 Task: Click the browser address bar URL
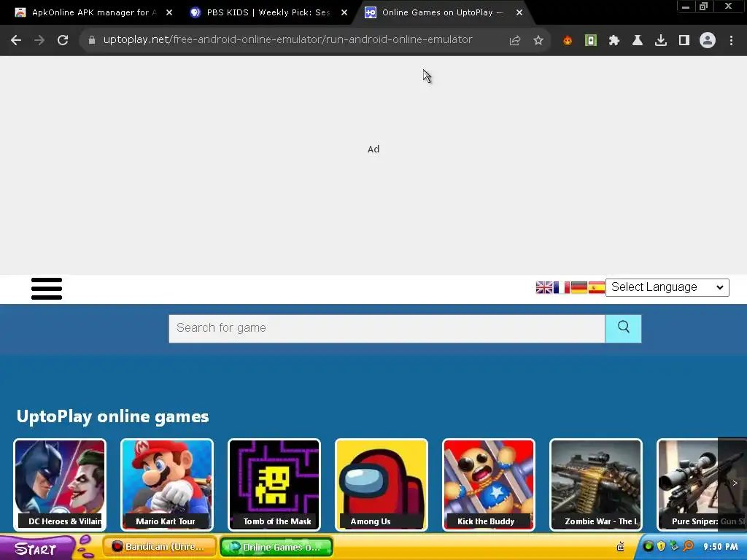point(287,40)
